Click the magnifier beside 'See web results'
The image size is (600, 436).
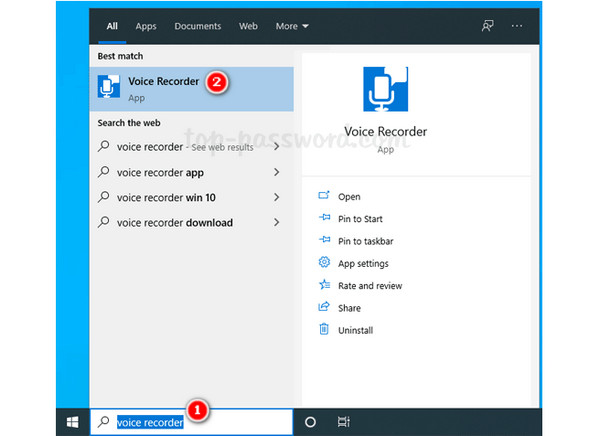(104, 146)
